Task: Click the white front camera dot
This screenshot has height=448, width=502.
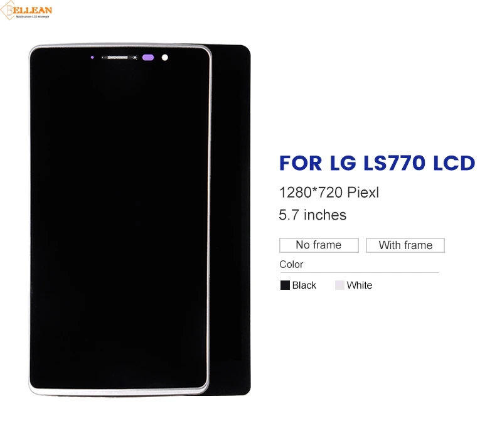Action: (x=165, y=58)
